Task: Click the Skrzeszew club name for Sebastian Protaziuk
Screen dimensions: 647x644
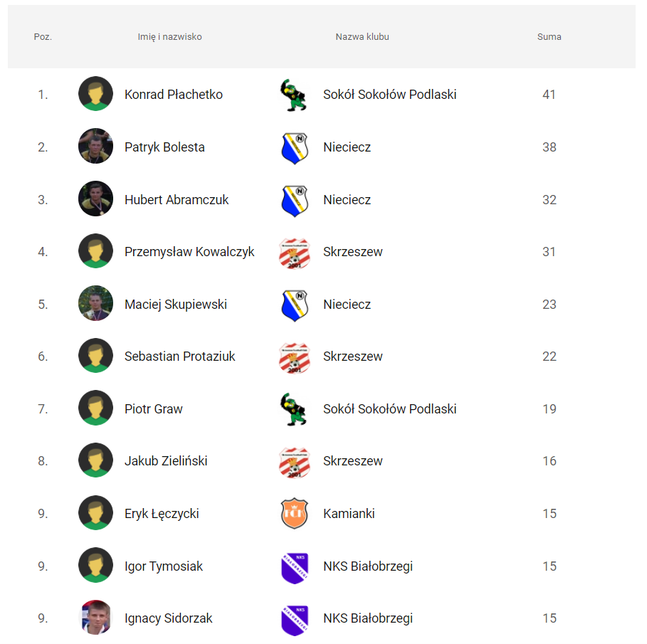Action: coord(353,357)
